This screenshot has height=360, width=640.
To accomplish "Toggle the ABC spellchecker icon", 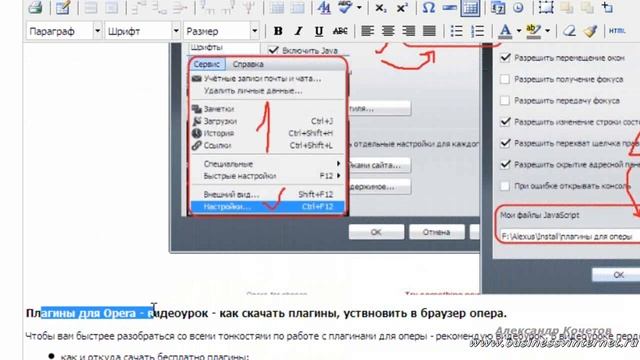I will point(345,7).
